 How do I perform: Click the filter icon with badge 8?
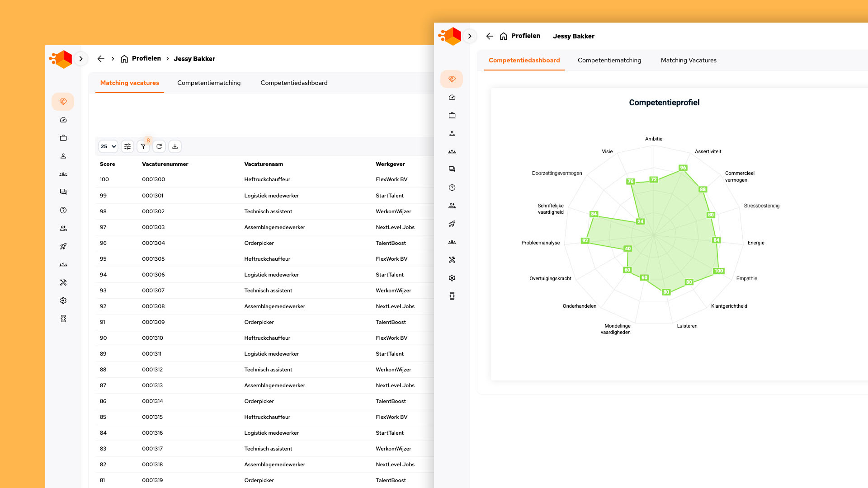coord(143,146)
